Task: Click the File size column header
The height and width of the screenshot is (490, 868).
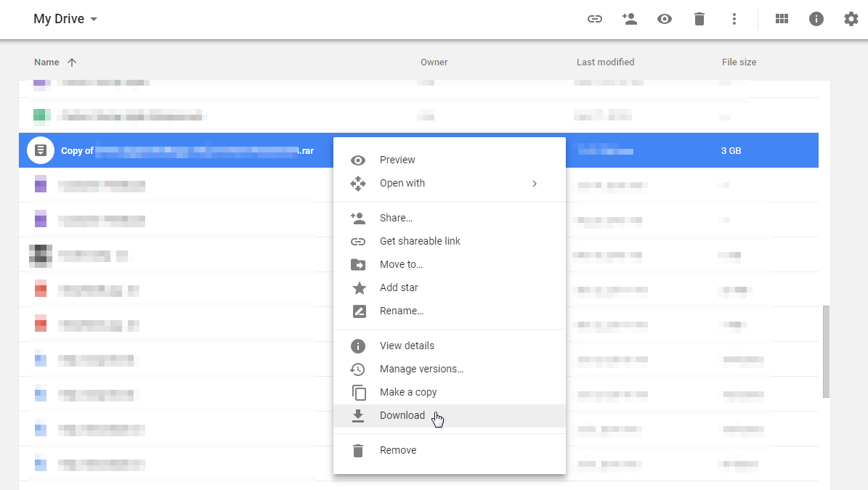Action: [739, 62]
